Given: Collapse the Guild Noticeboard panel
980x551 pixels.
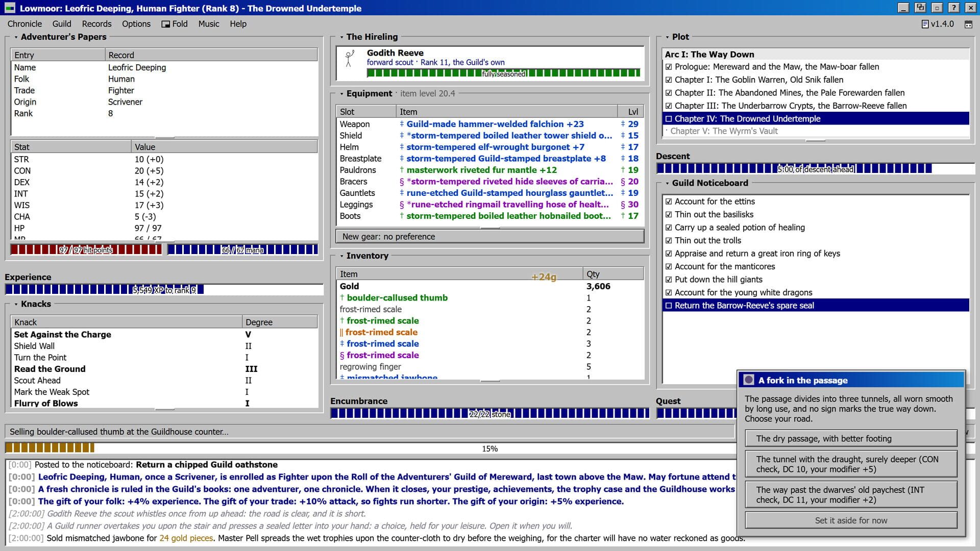Looking at the screenshot, I should 667,183.
